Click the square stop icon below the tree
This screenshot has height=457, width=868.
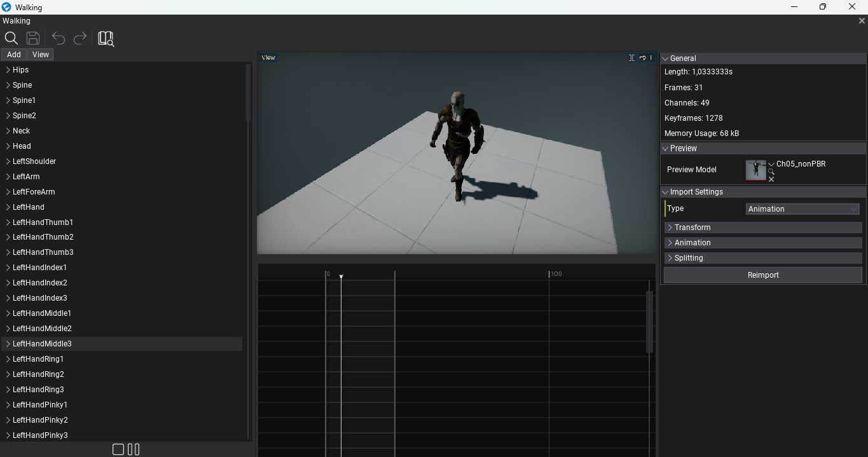(x=118, y=449)
